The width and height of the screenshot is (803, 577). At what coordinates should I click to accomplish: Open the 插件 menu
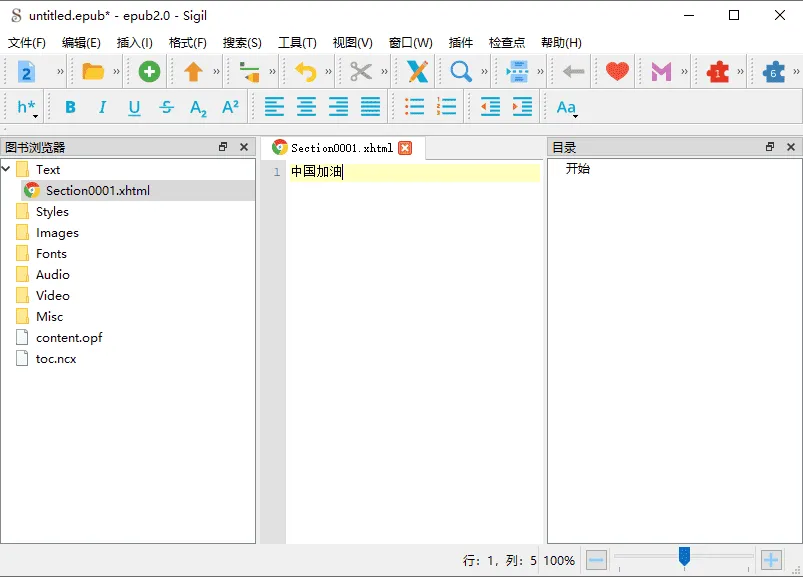(x=461, y=42)
